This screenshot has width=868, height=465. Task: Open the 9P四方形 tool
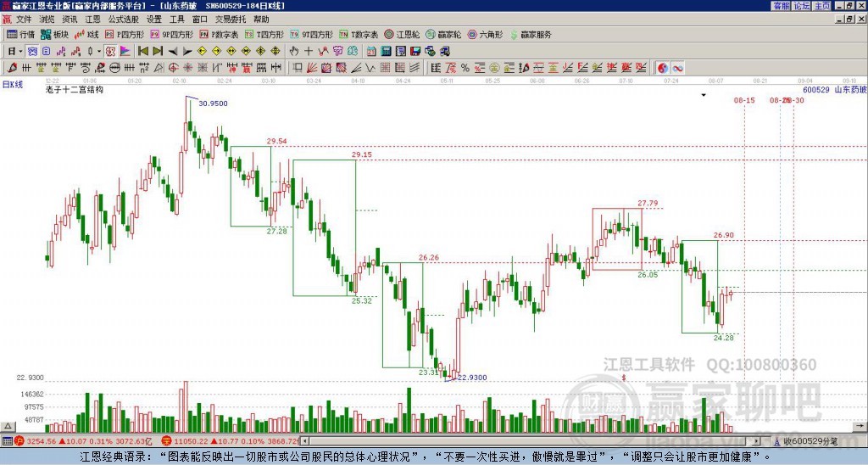[172, 34]
